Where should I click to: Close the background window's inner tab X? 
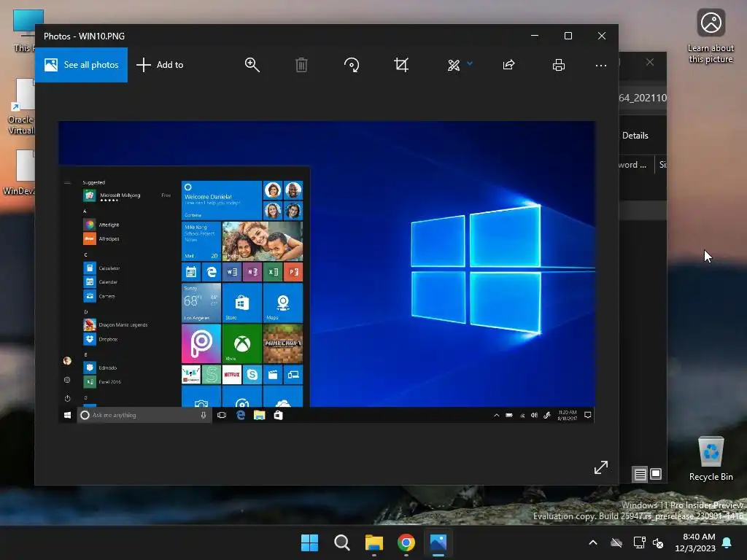pyautogui.click(x=650, y=63)
